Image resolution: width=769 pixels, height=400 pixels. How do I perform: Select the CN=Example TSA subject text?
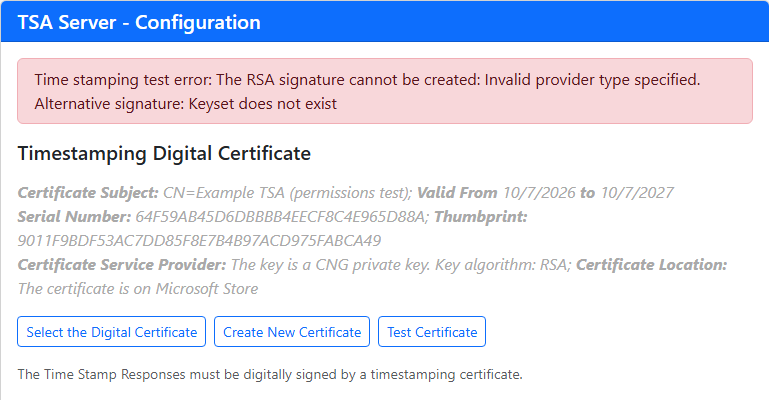tap(288, 193)
